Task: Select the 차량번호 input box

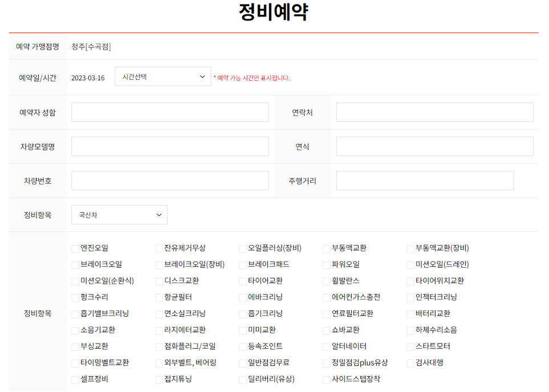Action: pos(170,181)
